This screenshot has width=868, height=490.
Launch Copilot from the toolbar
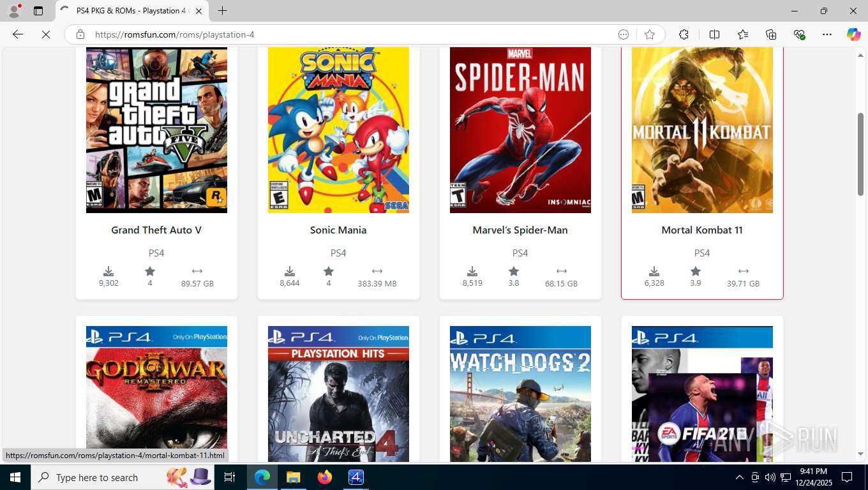click(853, 34)
